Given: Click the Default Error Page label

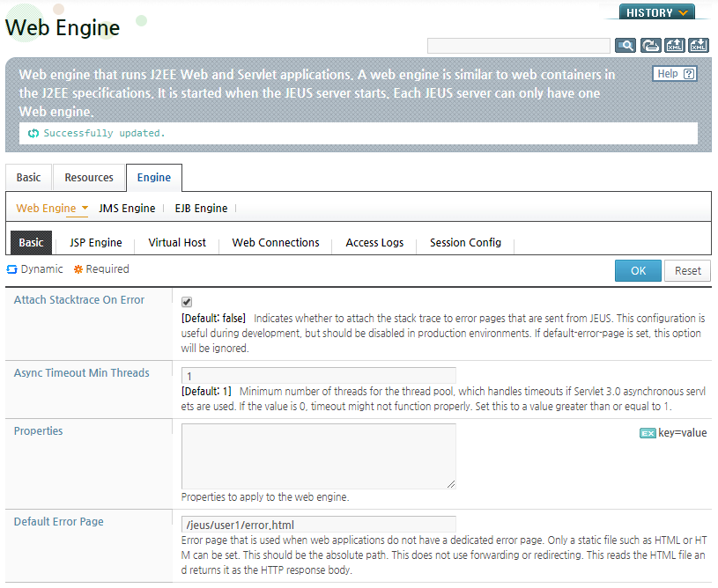Looking at the screenshot, I should coord(59,522).
